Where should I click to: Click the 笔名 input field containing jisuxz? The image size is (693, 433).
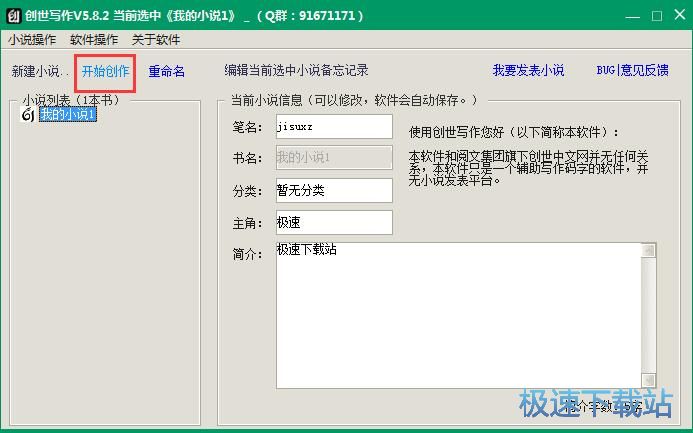(x=334, y=127)
